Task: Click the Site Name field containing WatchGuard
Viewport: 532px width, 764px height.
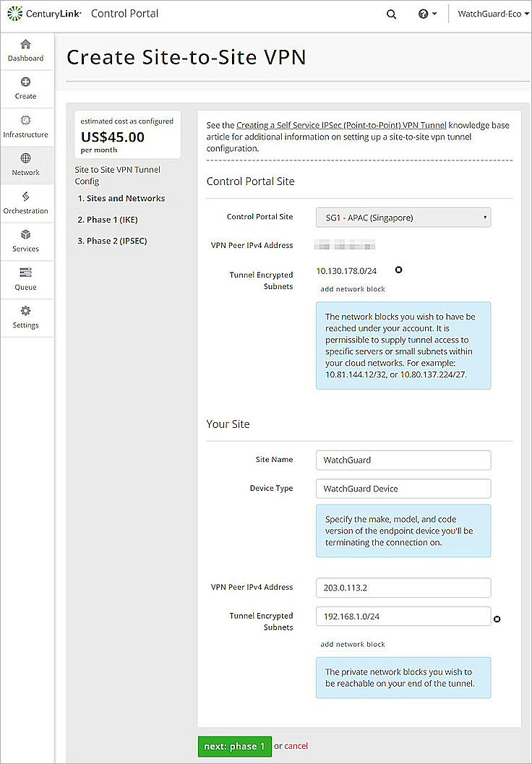Action: [403, 460]
